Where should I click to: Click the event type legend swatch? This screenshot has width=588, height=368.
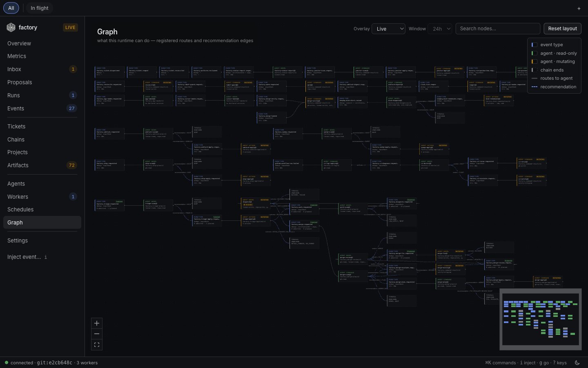pos(534,45)
